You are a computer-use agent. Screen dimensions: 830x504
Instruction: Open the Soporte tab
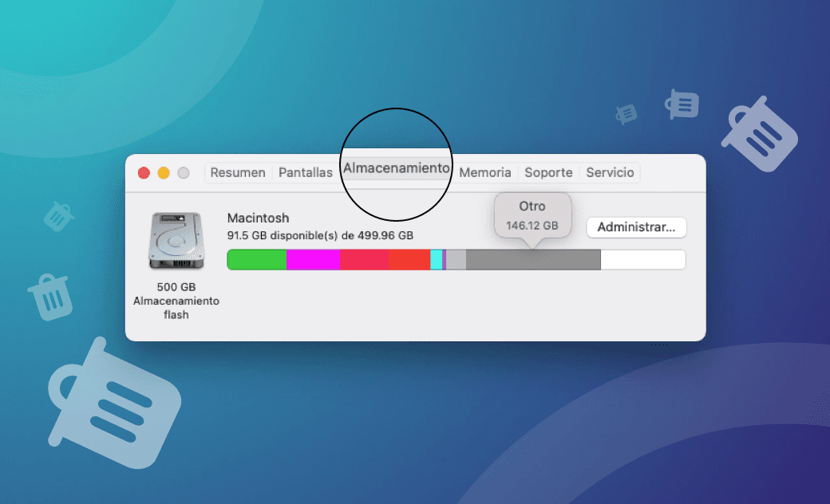tap(548, 172)
